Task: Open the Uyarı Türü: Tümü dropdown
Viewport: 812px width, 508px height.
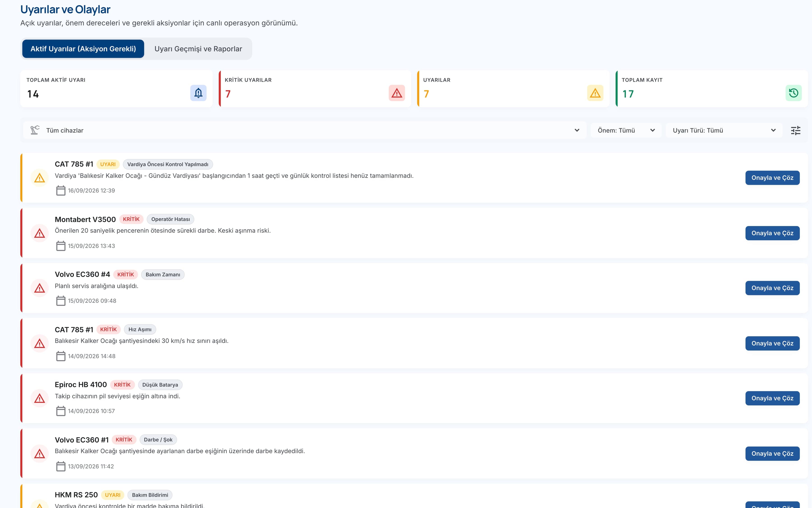Action: click(724, 130)
